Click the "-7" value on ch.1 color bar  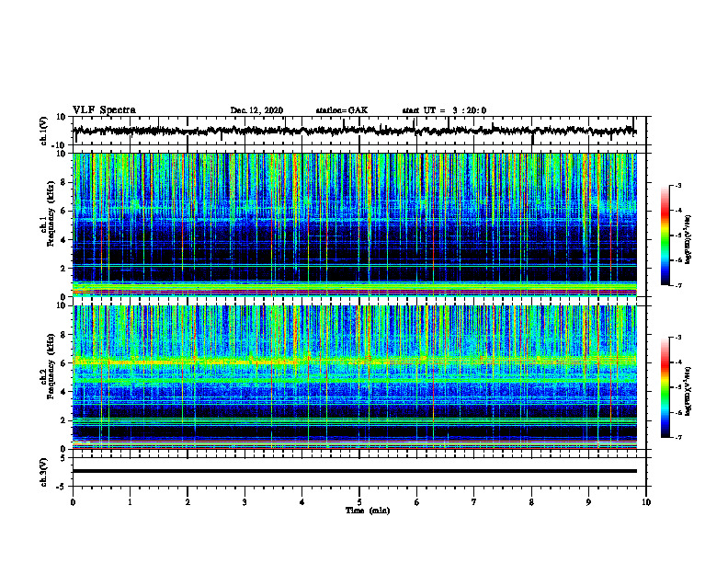click(x=677, y=285)
